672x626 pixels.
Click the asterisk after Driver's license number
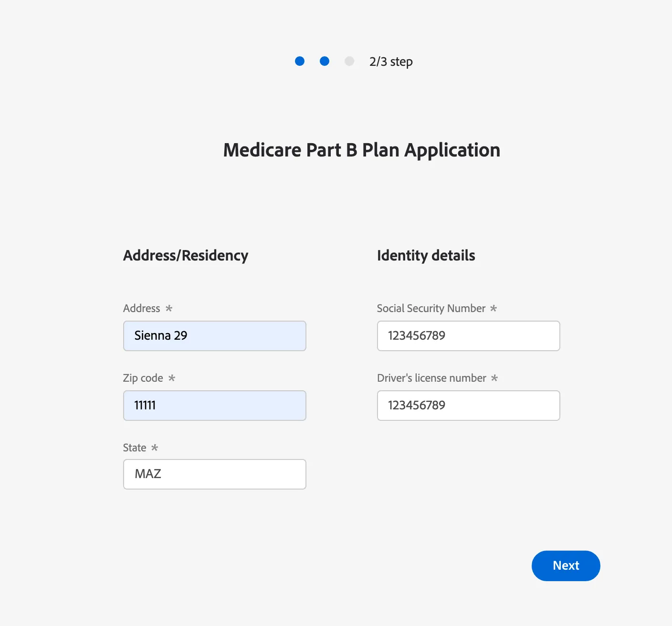point(494,378)
